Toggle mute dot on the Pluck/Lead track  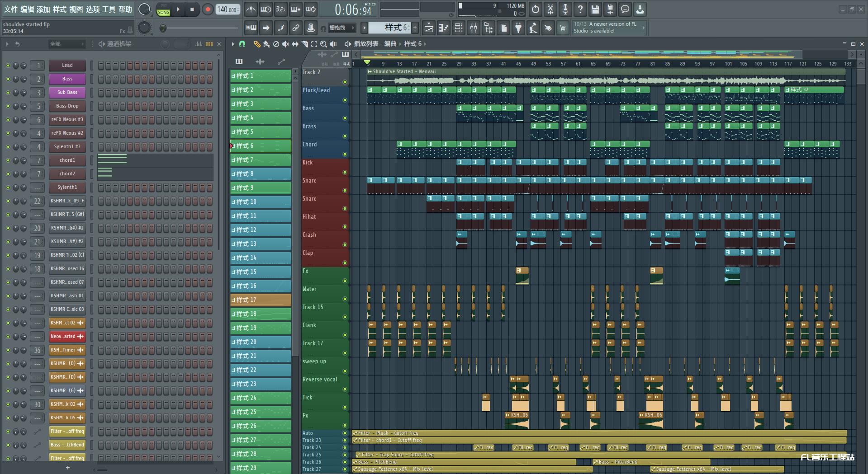345,100
